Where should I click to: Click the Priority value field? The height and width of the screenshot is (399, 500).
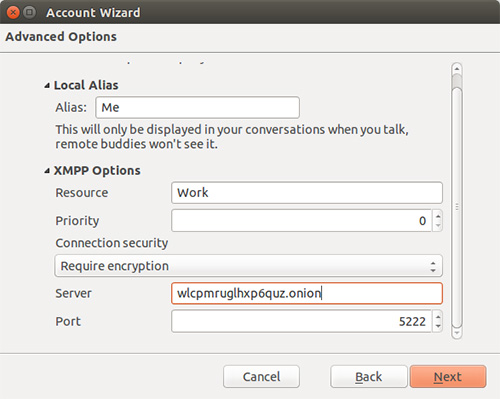point(302,221)
